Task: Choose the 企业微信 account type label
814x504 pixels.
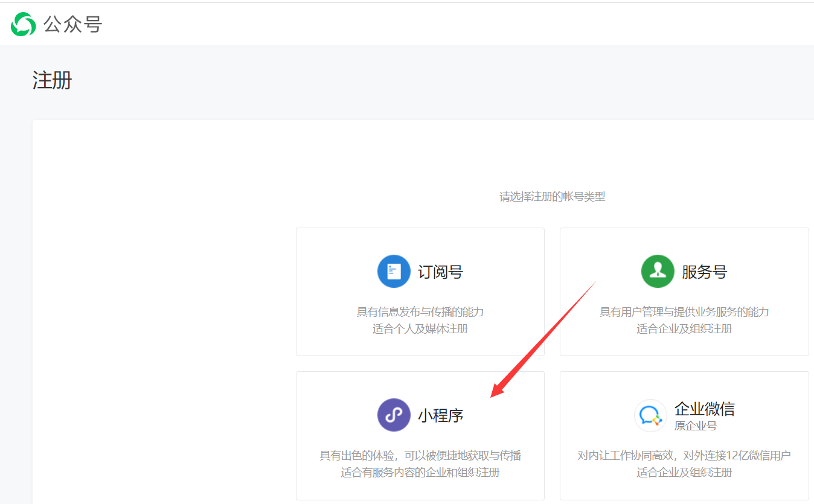Action: coord(704,409)
